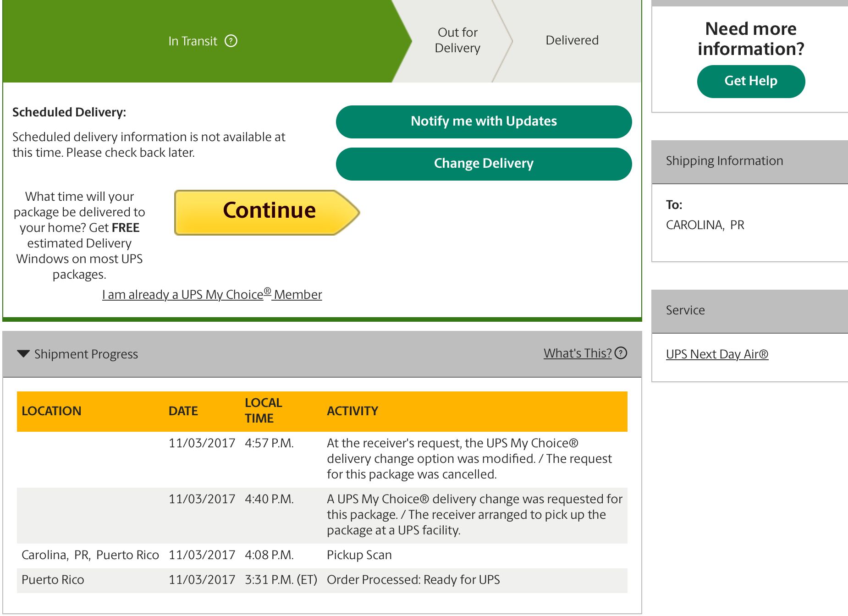Click the LOCAL TIME column header
Screen dimensions: 848x616
tap(264, 411)
